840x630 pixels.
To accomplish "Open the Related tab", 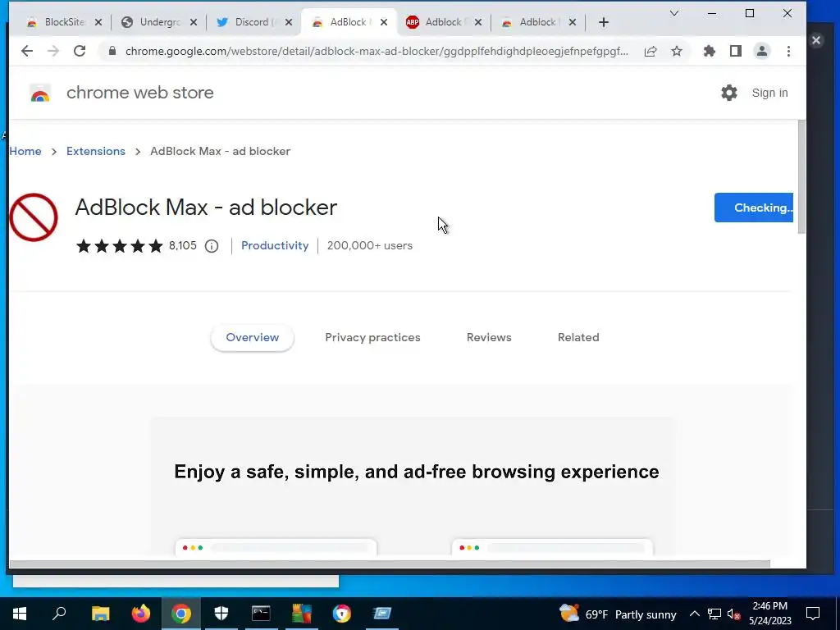I will coord(578,337).
